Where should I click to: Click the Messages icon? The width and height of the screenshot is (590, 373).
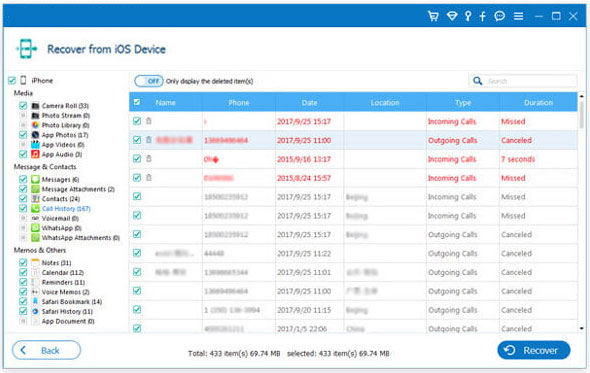(35, 179)
